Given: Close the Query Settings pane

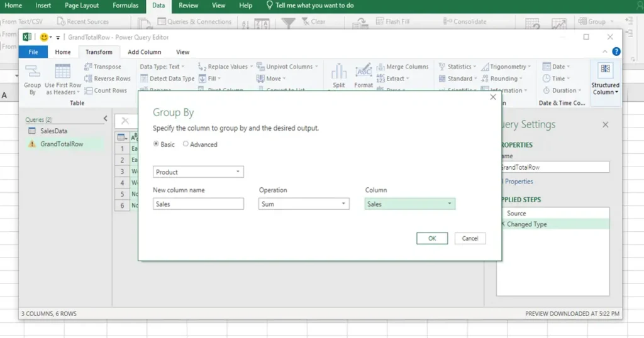Looking at the screenshot, I should pyautogui.click(x=606, y=124).
